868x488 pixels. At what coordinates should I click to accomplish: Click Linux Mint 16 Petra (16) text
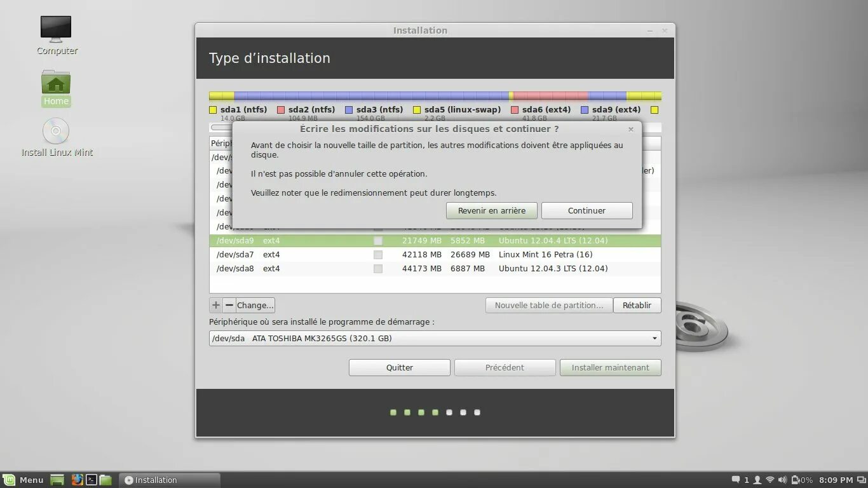[x=545, y=255]
